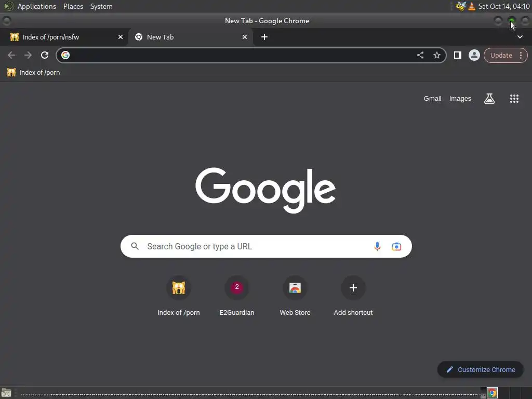The width and height of the screenshot is (532, 399).
Task: Search by image with Lens camera
Action: (x=396, y=246)
